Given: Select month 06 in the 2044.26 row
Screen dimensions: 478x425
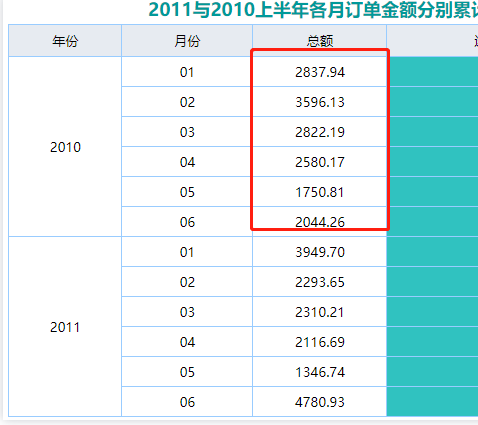Looking at the screenshot, I should tap(187, 222).
